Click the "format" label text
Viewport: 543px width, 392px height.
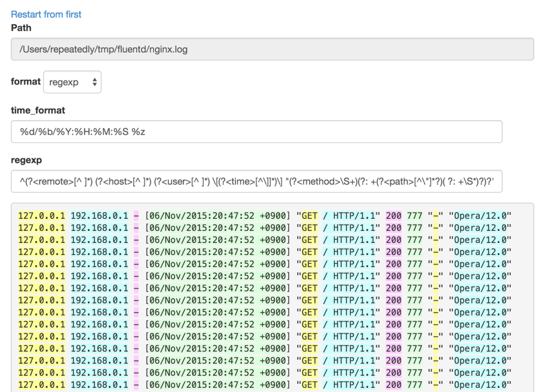26,82
